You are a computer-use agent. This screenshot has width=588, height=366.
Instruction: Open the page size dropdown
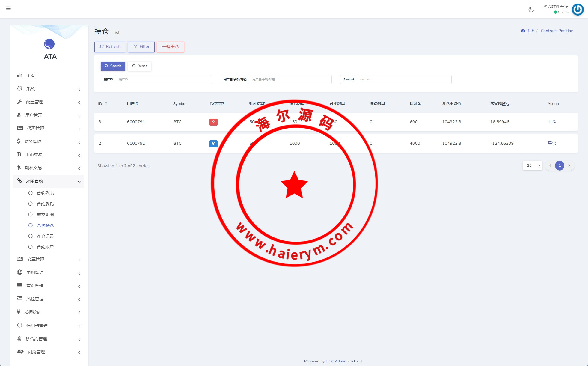533,165
